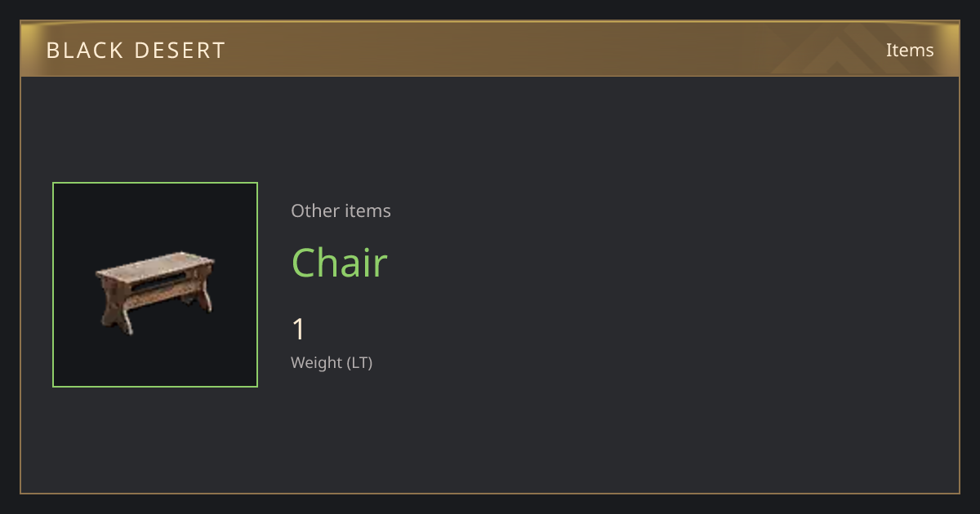Click the faded chevron emblem in the header
This screenshot has width=980, height=514.
[841, 49]
